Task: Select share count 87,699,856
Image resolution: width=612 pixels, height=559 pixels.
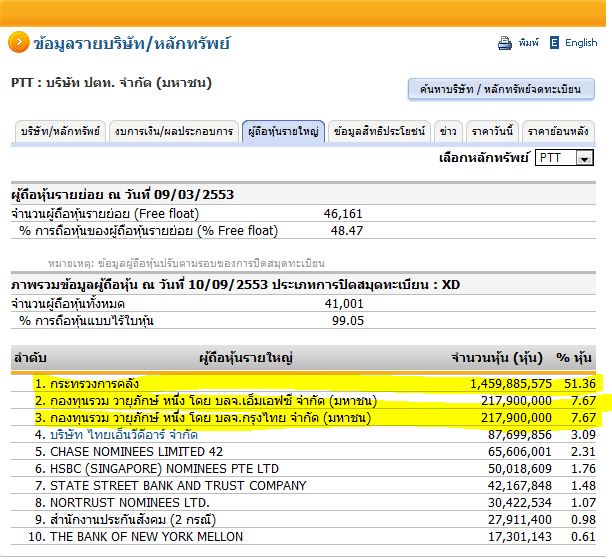Action: pos(520,434)
